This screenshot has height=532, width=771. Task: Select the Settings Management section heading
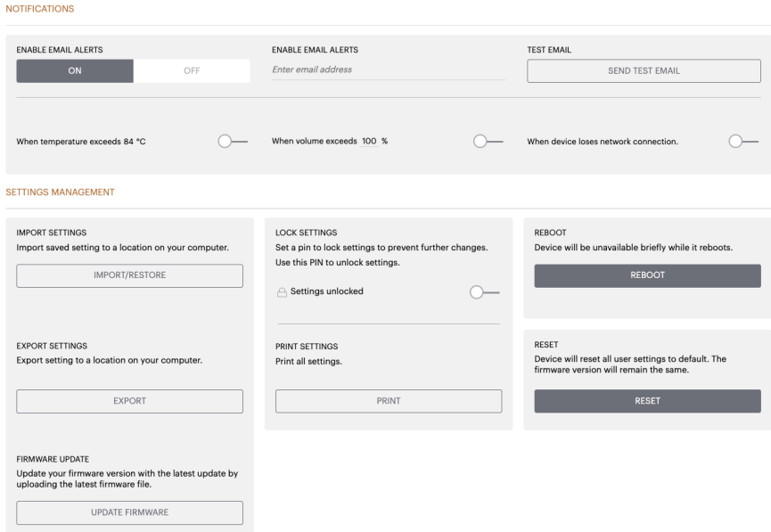[60, 192]
